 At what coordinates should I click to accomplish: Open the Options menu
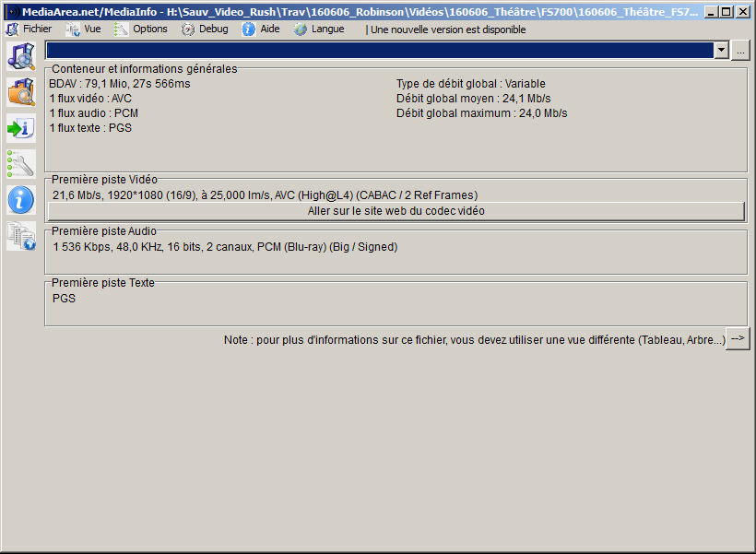tap(141, 29)
